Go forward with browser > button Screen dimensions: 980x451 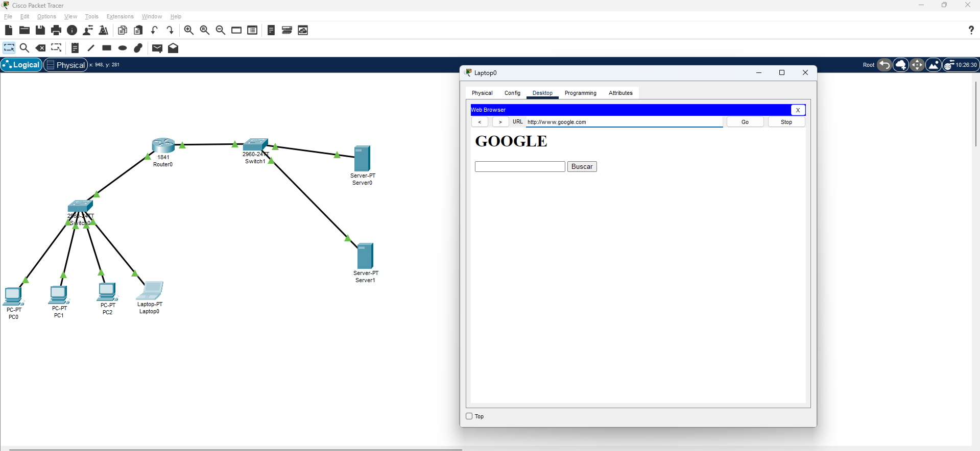[500, 122]
